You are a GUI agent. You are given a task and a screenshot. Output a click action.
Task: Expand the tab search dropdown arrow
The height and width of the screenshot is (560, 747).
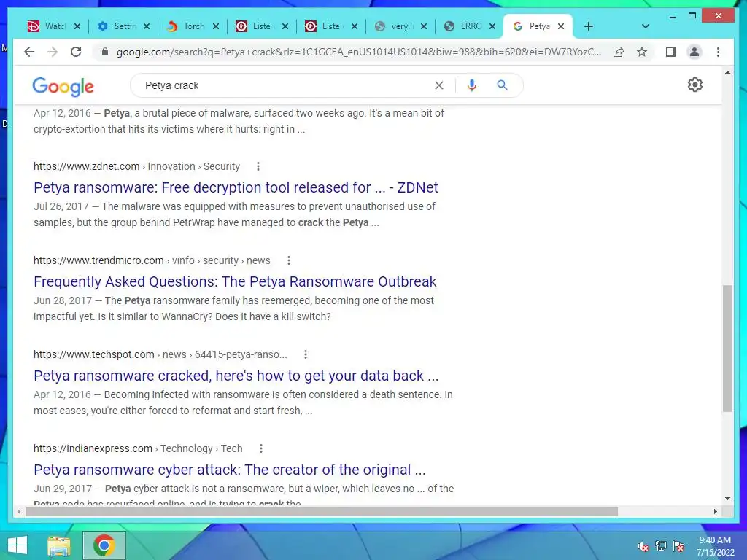pos(646,26)
